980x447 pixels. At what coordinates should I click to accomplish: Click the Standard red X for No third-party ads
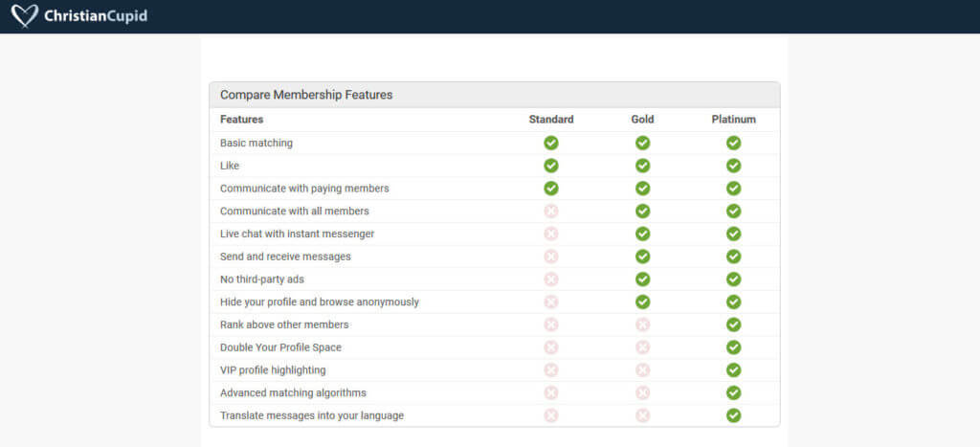pyautogui.click(x=550, y=279)
